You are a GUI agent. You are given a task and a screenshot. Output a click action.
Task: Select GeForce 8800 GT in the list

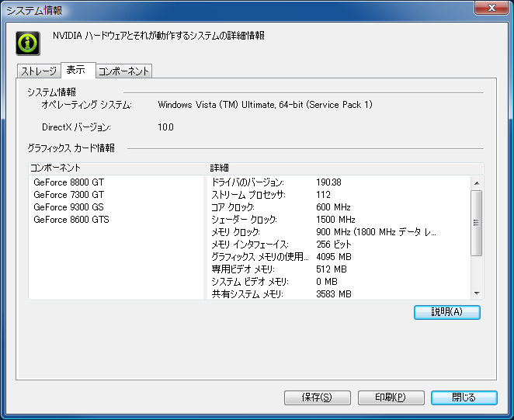[x=69, y=182]
